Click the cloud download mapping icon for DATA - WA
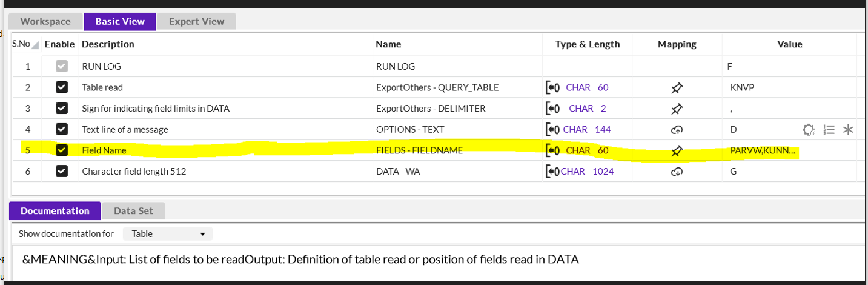The image size is (868, 285). coord(677,172)
